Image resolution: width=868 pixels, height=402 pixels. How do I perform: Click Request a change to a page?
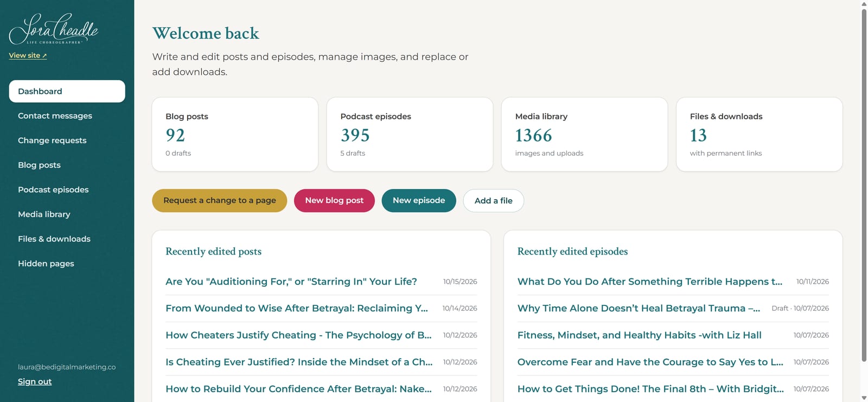(x=219, y=201)
